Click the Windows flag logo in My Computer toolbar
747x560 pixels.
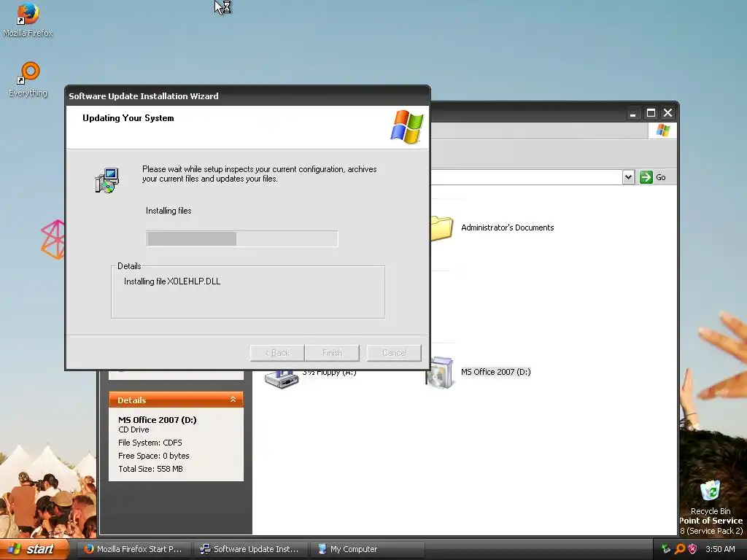(662, 130)
